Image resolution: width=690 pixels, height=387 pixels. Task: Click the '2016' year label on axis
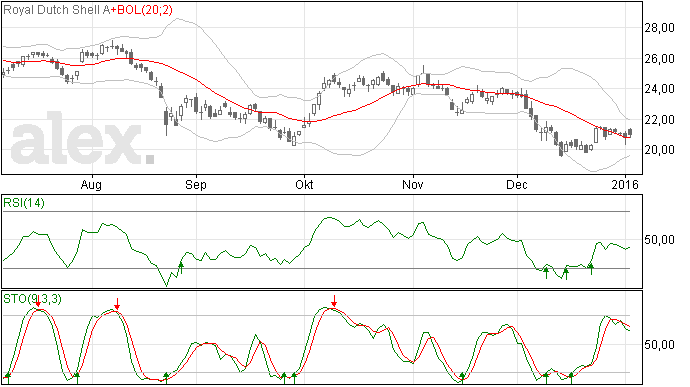[x=625, y=184]
